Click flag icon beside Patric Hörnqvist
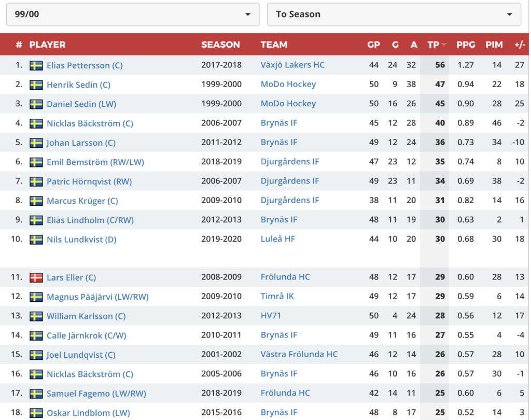 coord(36,181)
